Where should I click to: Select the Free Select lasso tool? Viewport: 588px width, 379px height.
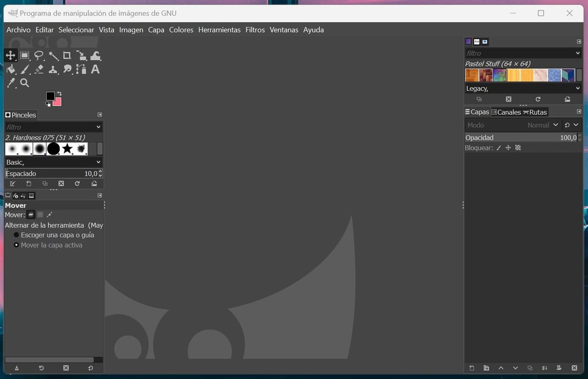(39, 55)
